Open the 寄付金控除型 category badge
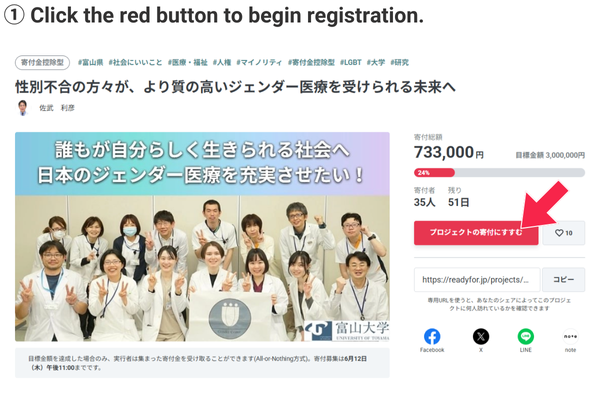Image resolution: width=600 pixels, height=414 pixels. [42, 62]
